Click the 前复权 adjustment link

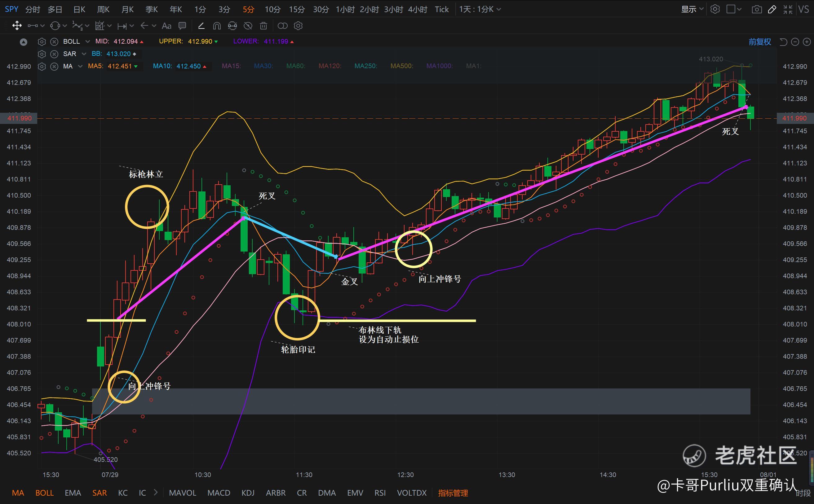(760, 42)
